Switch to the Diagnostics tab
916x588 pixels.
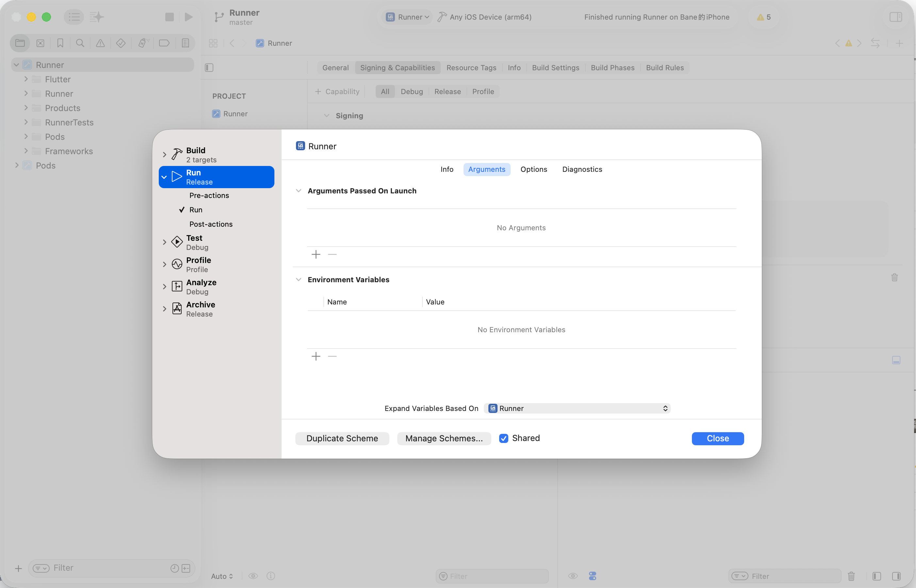(582, 170)
